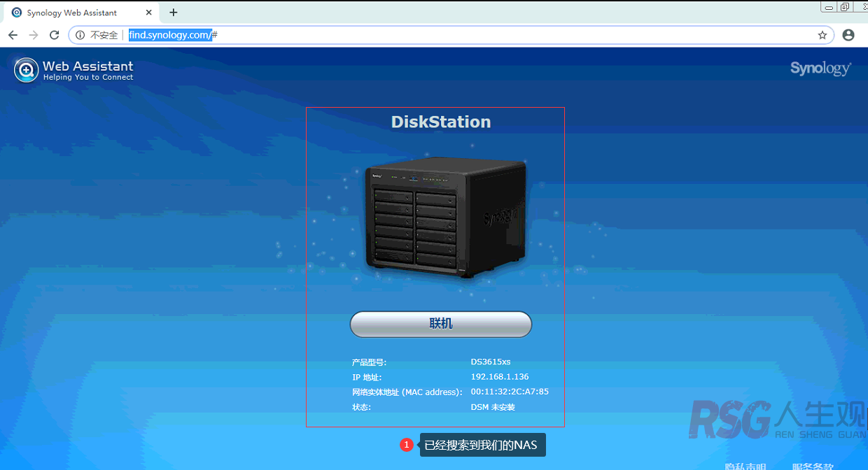868x470 pixels.
Task: Click the Web Assistant title text
Action: coord(87,66)
